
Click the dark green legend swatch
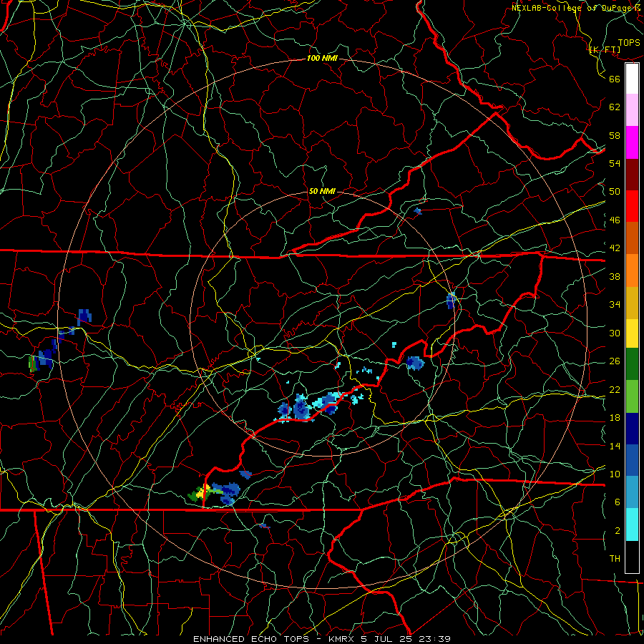click(x=632, y=364)
